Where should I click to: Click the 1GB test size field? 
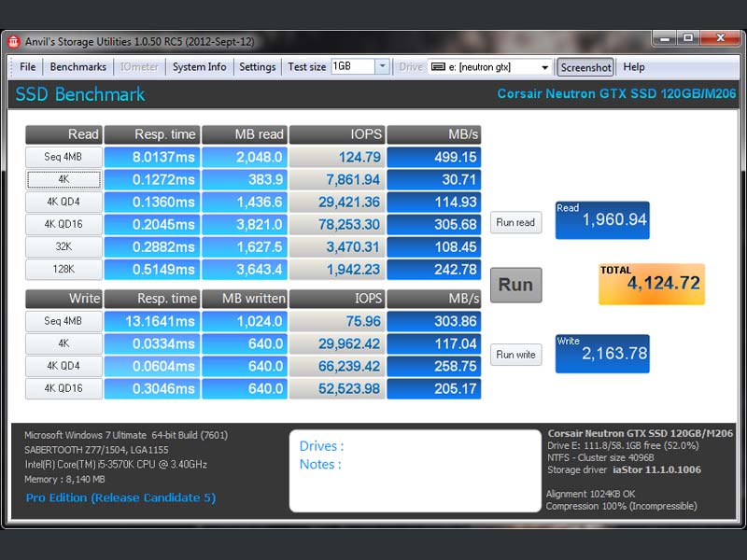(352, 67)
